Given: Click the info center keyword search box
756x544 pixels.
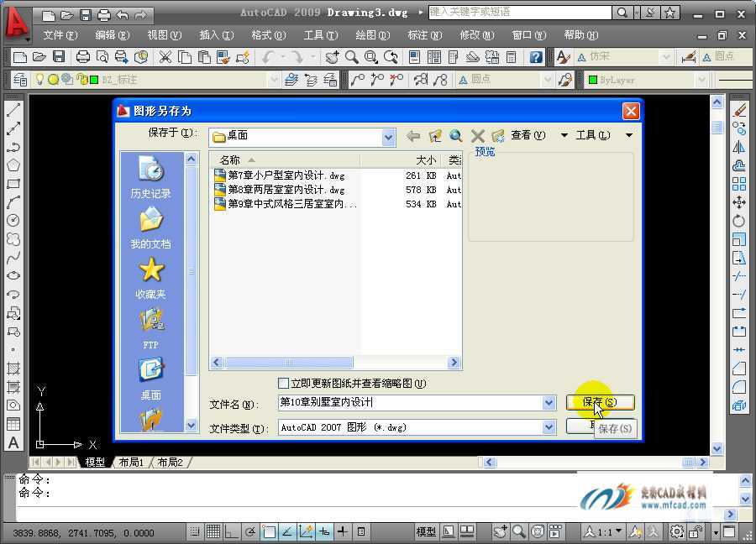Looking at the screenshot, I should (x=520, y=13).
